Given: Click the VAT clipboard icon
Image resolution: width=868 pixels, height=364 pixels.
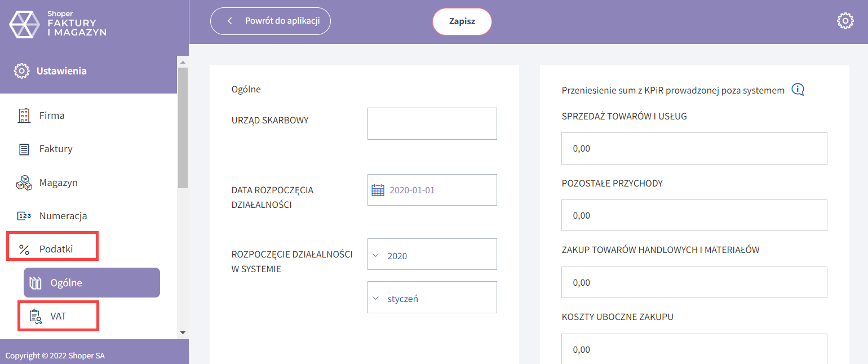Looking at the screenshot, I should [x=36, y=317].
